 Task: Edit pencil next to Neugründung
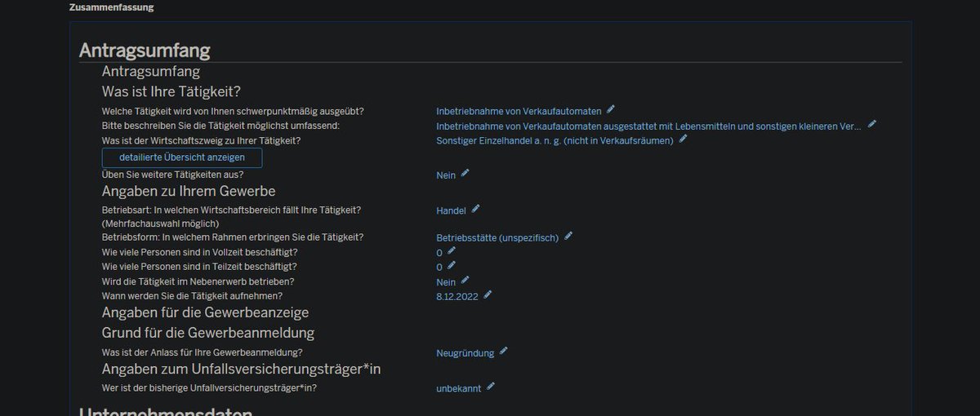point(504,351)
